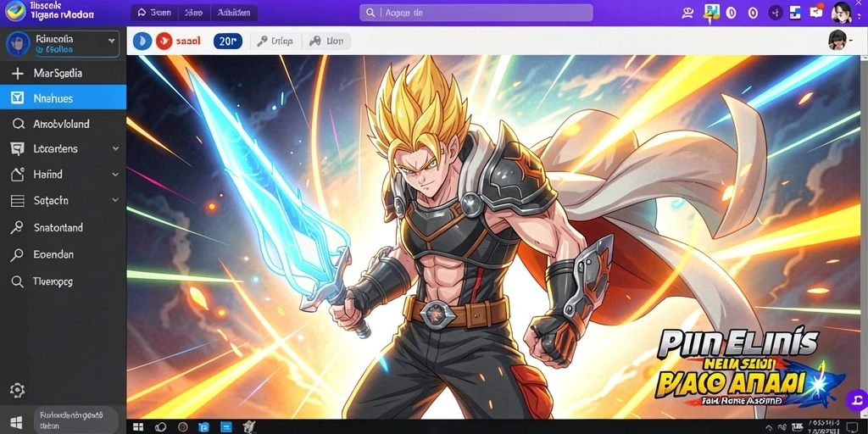Click the purple round button at bottom right
The image size is (868, 434).
pyautogui.click(x=857, y=399)
